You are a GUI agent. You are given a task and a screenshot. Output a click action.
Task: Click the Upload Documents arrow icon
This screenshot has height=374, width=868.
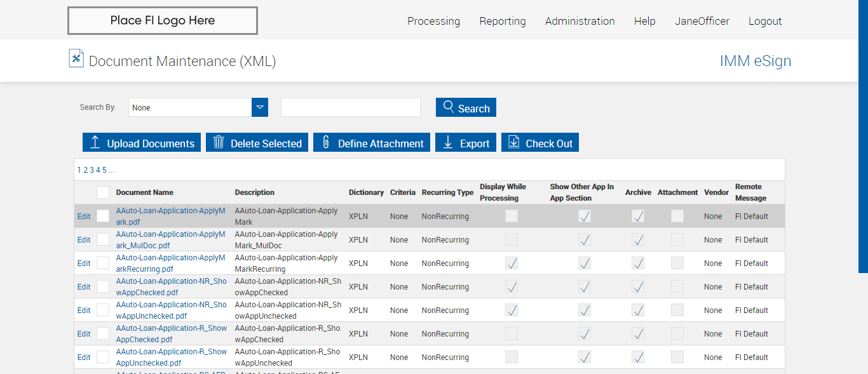click(95, 142)
